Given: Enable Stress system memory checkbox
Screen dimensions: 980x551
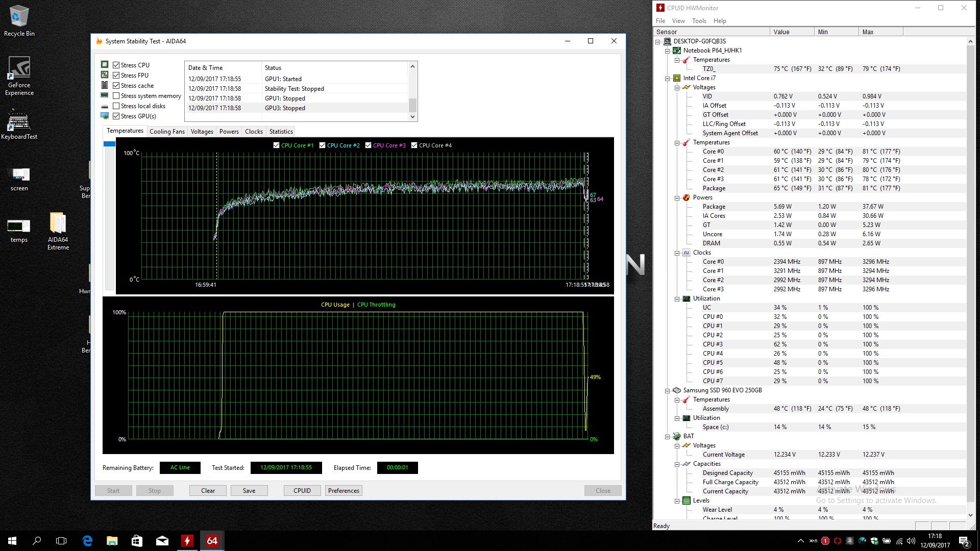Looking at the screenshot, I should [x=116, y=95].
